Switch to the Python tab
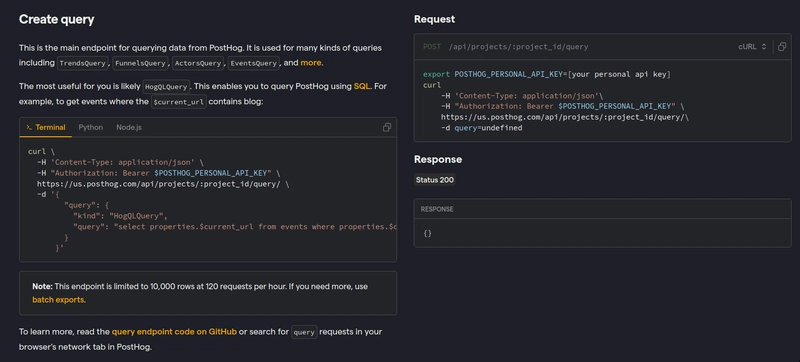Screen dimensions: 800x362 coord(90,127)
